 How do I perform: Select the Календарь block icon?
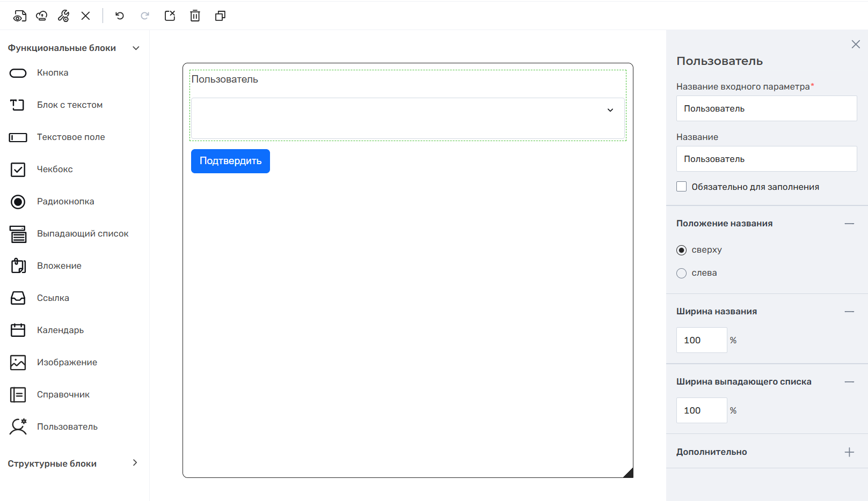[18, 330]
